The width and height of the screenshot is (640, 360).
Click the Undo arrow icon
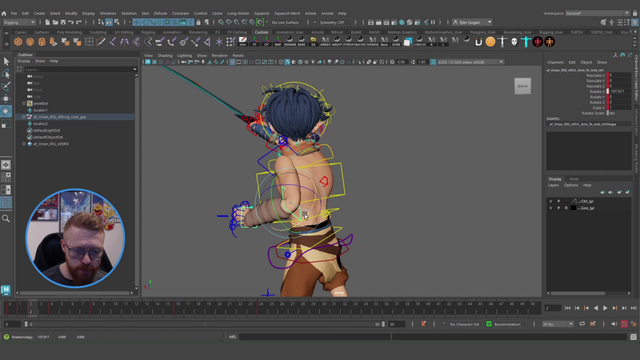point(71,22)
